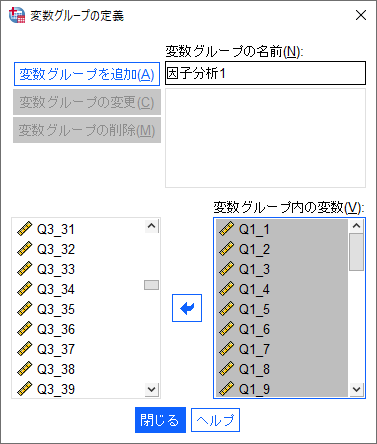Select the Q3_38 variable ruler icon

[24, 369]
